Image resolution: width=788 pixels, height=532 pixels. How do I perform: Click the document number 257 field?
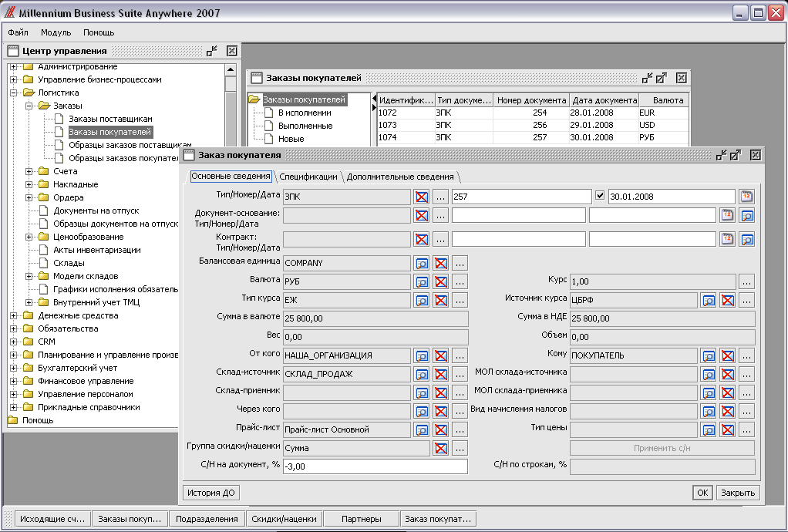[x=522, y=197]
